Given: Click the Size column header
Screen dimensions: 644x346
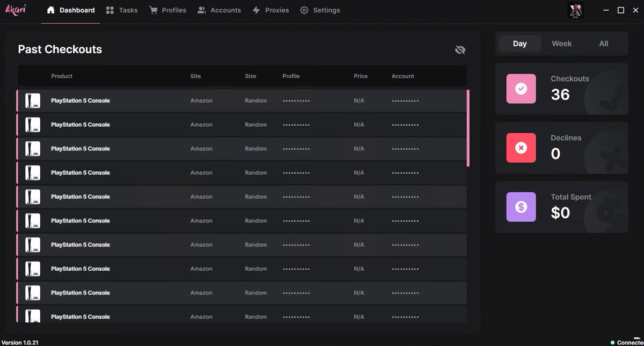Looking at the screenshot, I should 251,76.
